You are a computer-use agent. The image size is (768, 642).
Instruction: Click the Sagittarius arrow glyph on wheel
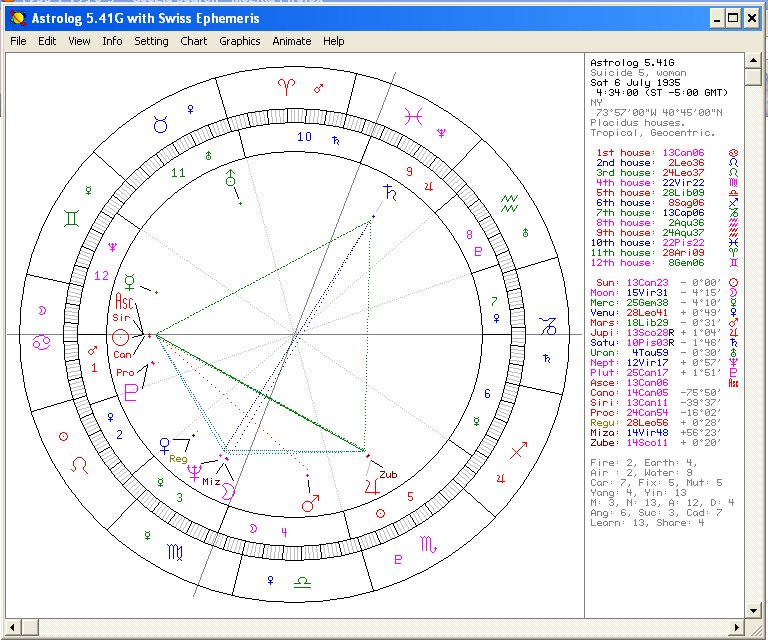[519, 451]
